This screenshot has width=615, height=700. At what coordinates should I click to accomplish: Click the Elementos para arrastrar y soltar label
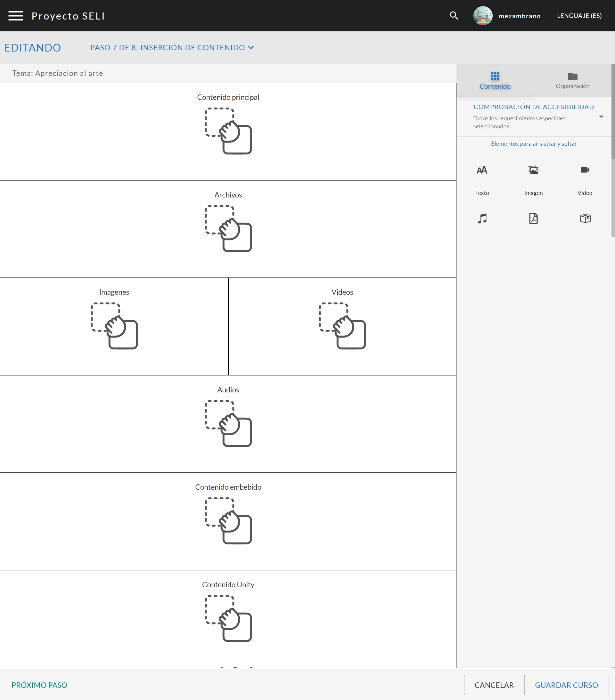[x=533, y=143]
